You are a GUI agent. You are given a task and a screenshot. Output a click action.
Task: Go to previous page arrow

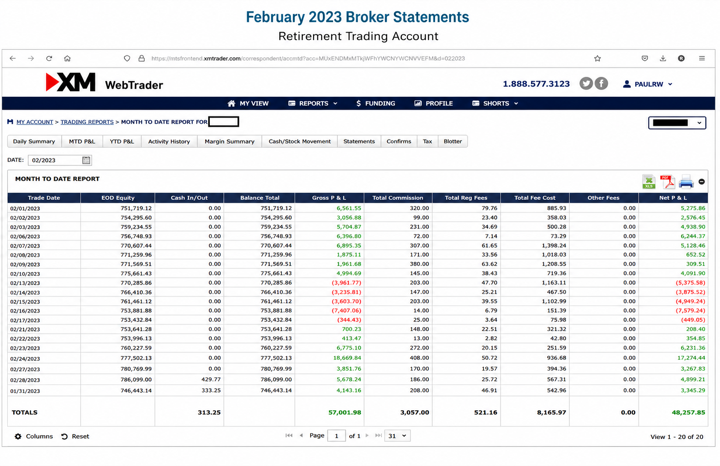(301, 435)
